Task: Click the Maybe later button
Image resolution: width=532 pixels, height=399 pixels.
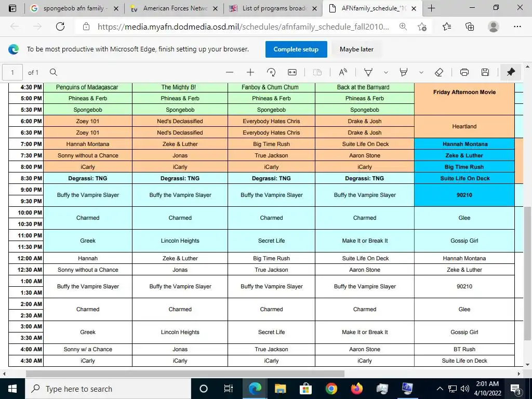Action: 356,49
